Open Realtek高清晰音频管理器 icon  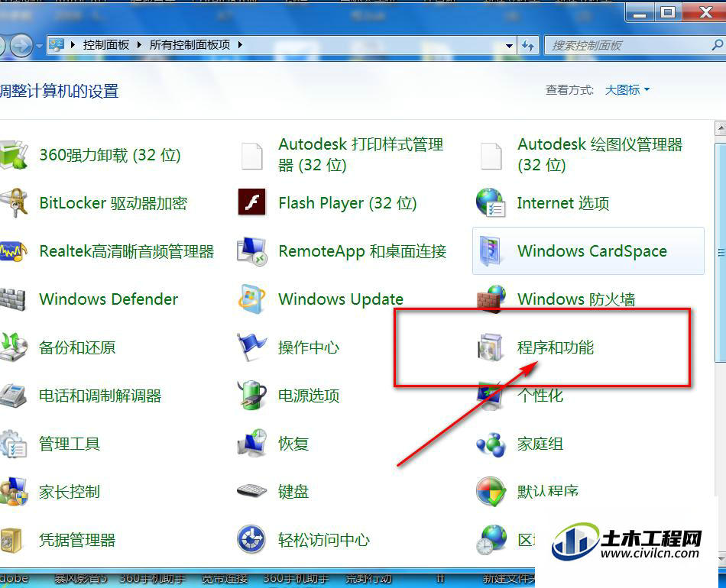13,251
